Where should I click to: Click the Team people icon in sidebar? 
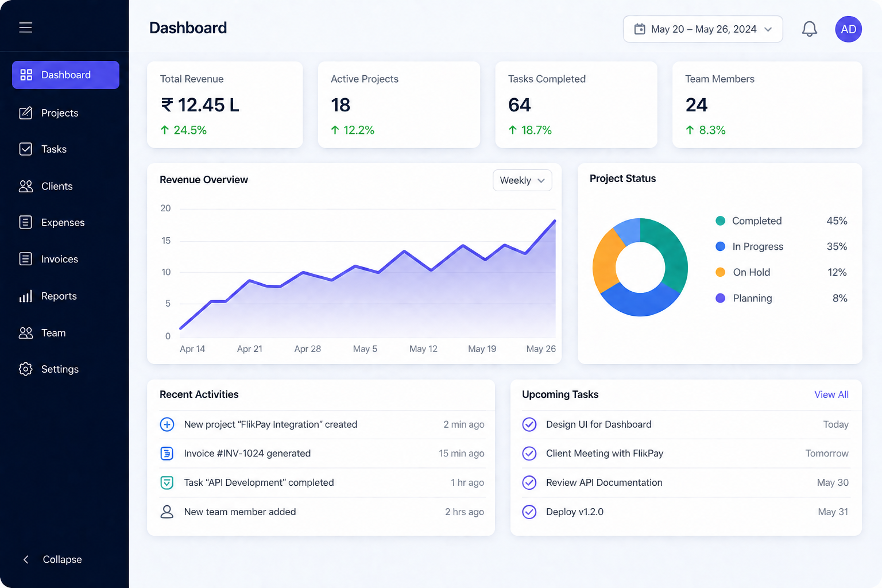[x=26, y=332]
